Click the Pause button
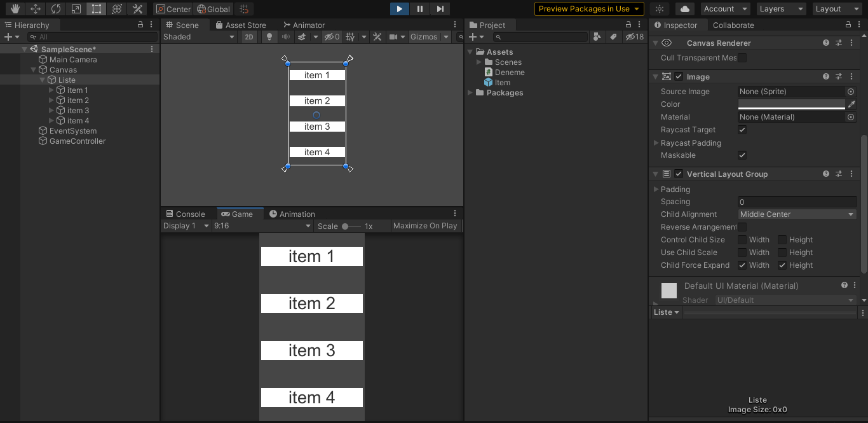Image resolution: width=868 pixels, height=423 pixels. 419,9
